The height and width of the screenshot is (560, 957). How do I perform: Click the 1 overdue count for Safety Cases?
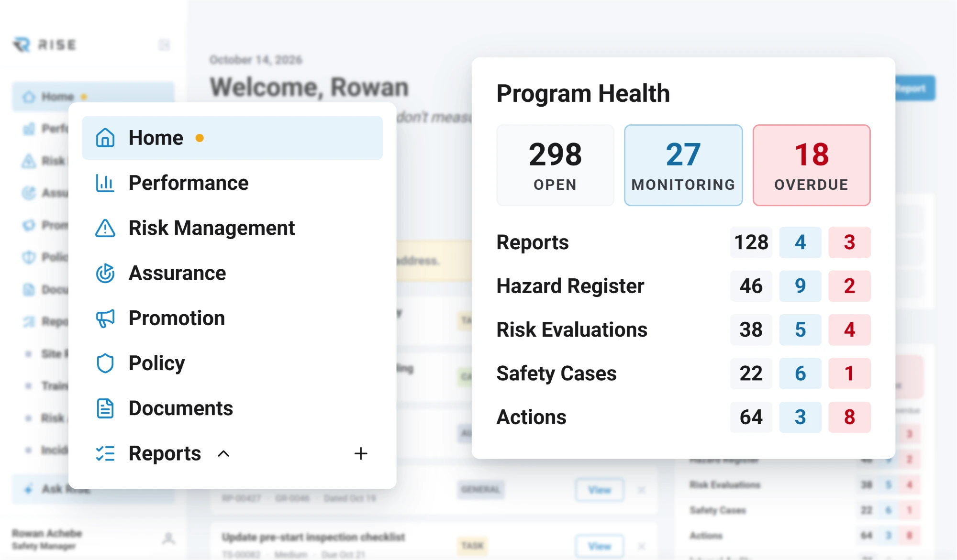click(x=849, y=373)
